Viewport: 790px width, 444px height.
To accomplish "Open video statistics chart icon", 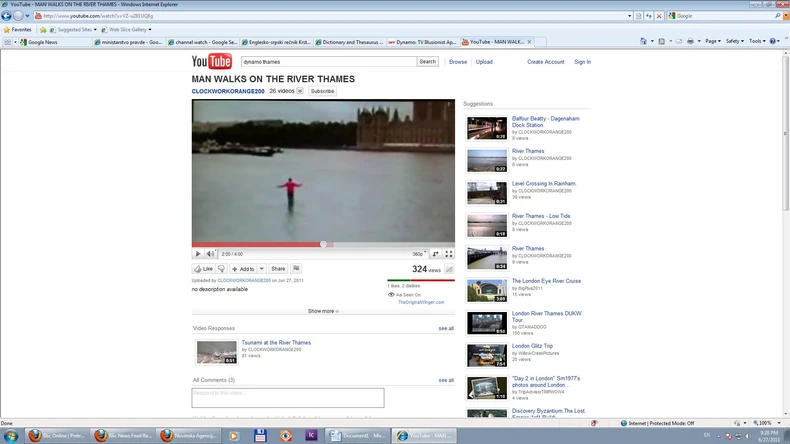I will click(x=449, y=270).
